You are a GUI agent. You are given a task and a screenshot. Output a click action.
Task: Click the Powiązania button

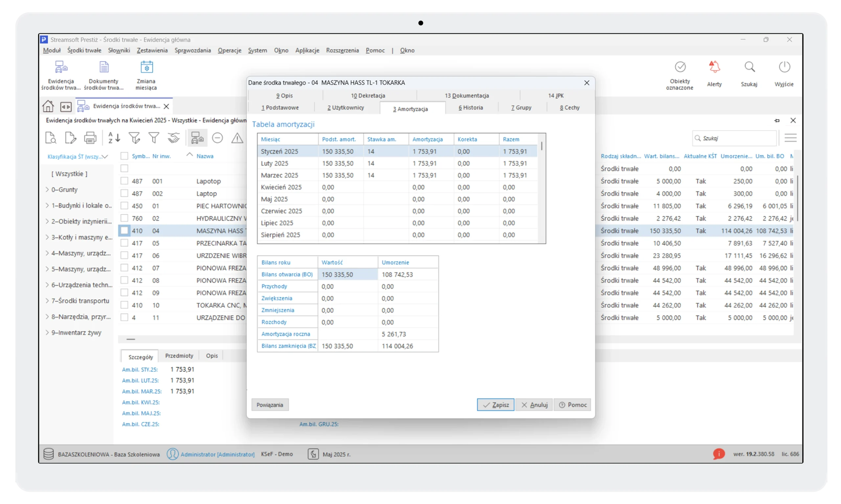[270, 405]
